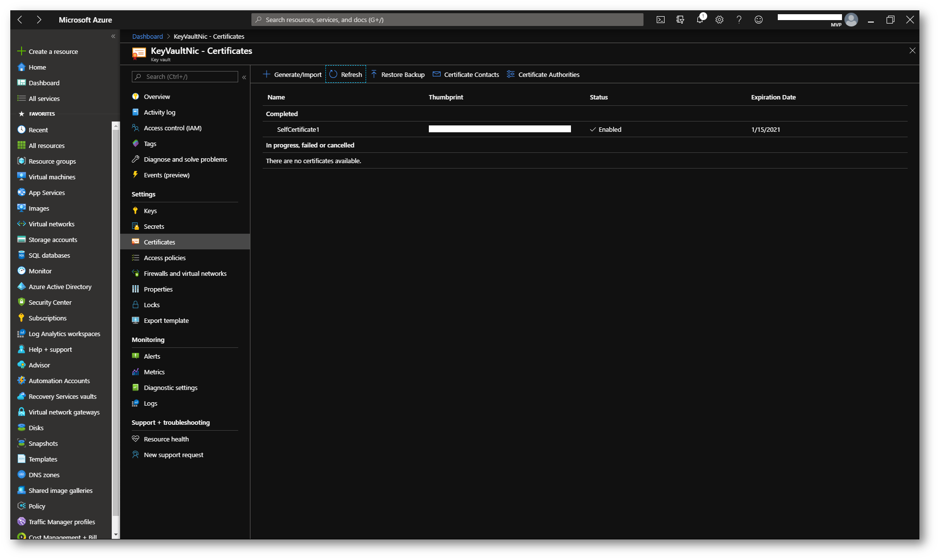
Task: Click the feedback smiley icon
Action: pyautogui.click(x=759, y=20)
